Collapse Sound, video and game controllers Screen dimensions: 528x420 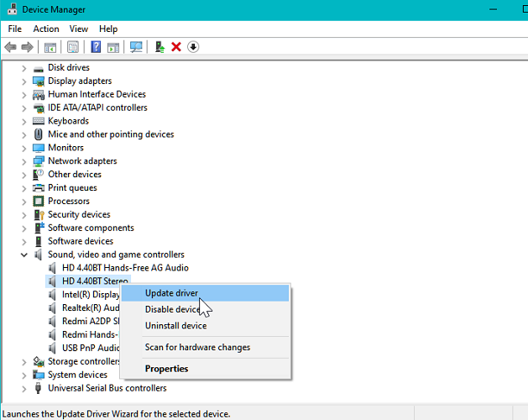coord(24,255)
